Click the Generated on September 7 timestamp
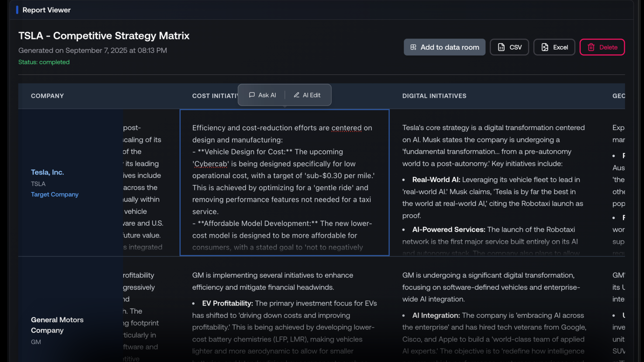Image resolution: width=644 pixels, height=362 pixels. point(93,50)
